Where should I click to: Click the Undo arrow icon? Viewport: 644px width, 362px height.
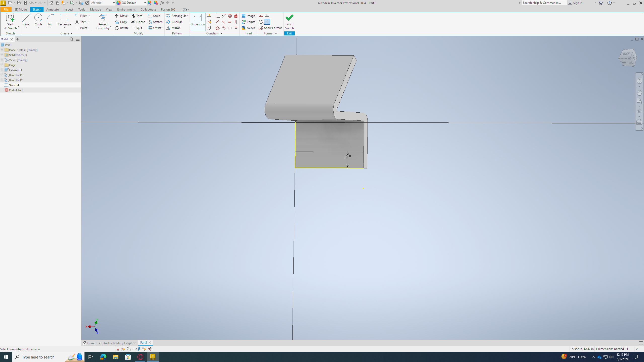31,3
